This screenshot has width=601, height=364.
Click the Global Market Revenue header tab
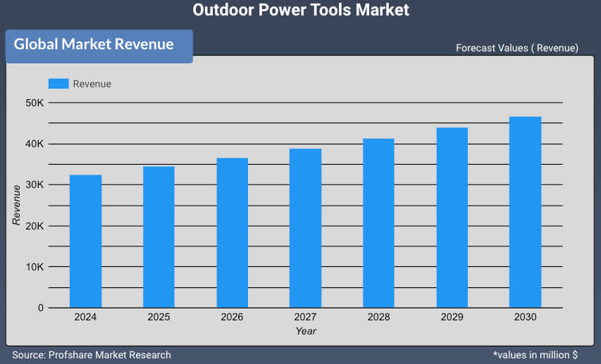pos(99,46)
